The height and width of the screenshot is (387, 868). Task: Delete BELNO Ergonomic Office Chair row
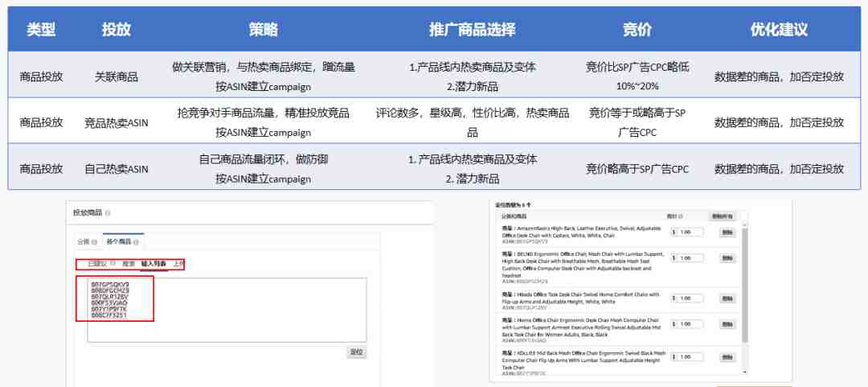click(x=727, y=258)
